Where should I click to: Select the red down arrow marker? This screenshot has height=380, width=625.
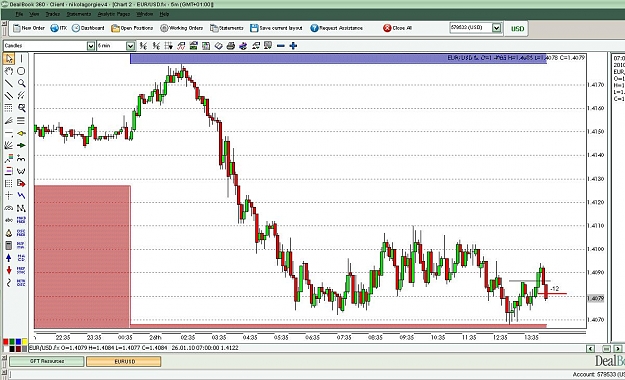pyautogui.click(x=9, y=270)
